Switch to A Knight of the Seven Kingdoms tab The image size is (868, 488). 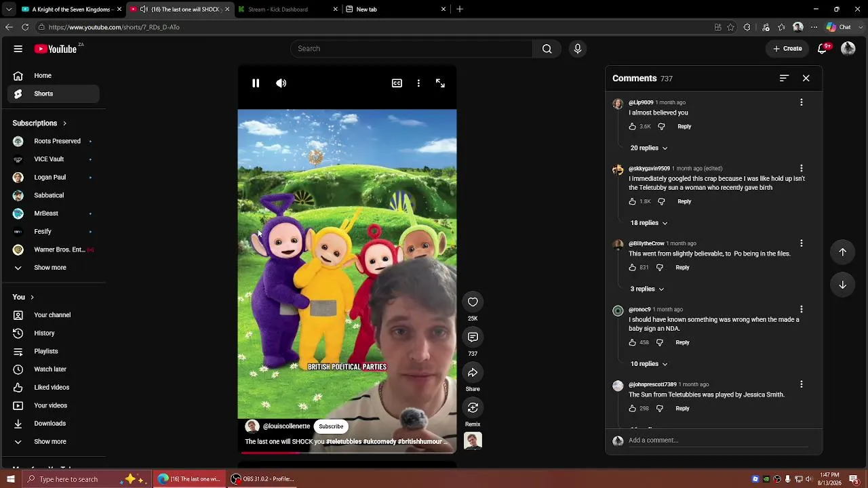click(71, 9)
